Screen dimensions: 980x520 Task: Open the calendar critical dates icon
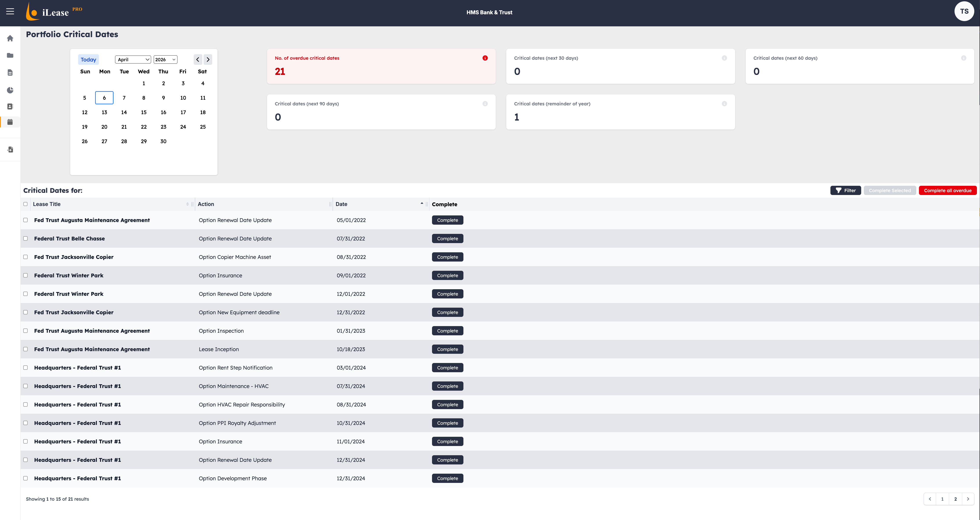click(10, 122)
